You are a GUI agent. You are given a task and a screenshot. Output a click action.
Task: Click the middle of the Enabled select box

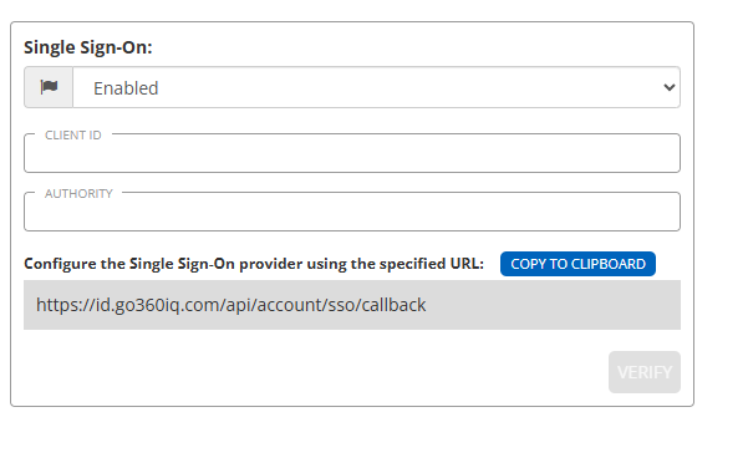tap(376, 88)
